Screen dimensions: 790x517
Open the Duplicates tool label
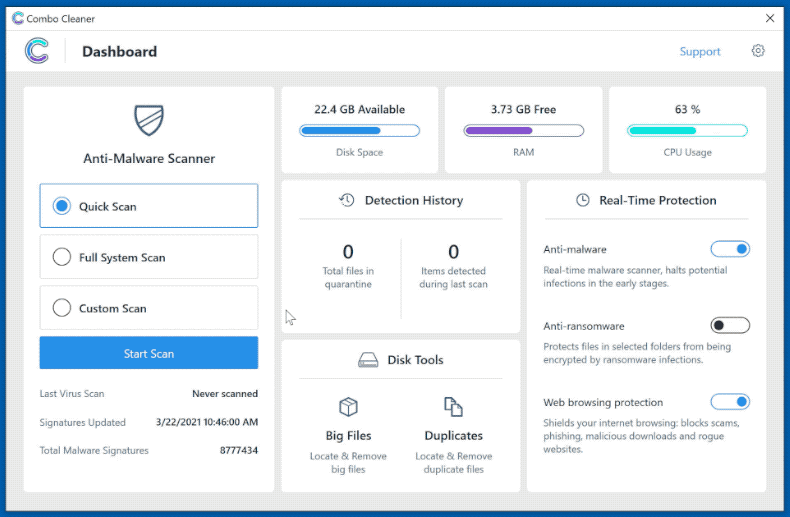(453, 435)
